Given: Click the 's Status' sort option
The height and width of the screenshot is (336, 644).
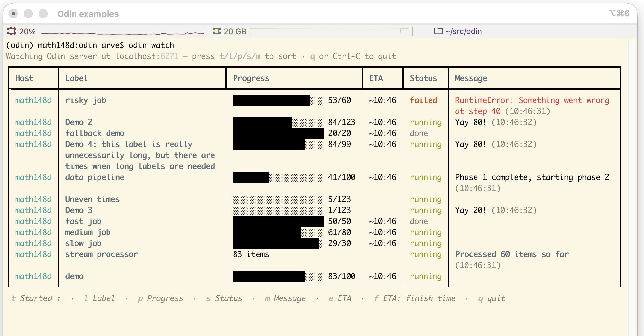Looking at the screenshot, I should tap(224, 298).
